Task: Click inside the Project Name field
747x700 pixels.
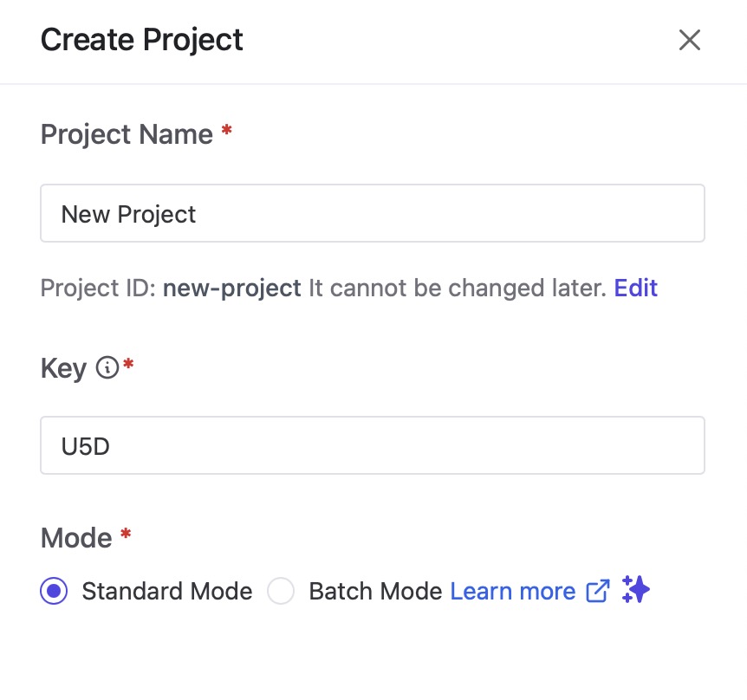Action: 373,213
